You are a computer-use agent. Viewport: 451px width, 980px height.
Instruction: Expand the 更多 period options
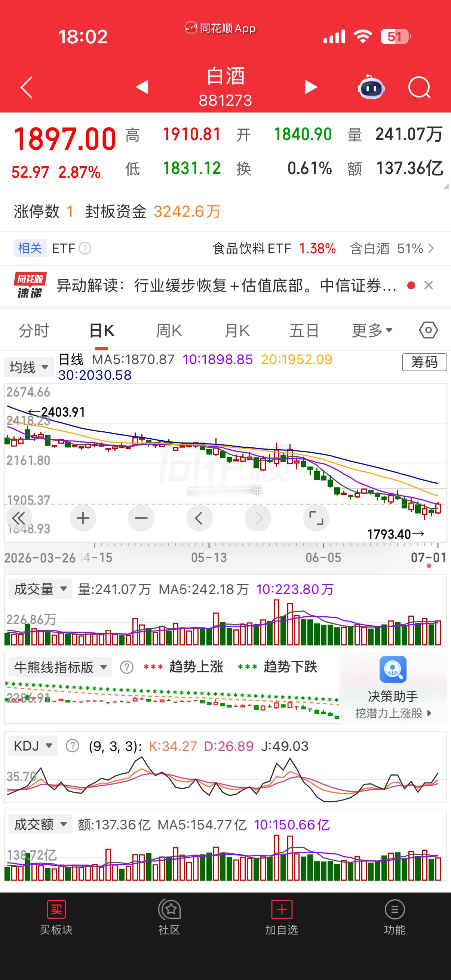point(372,330)
